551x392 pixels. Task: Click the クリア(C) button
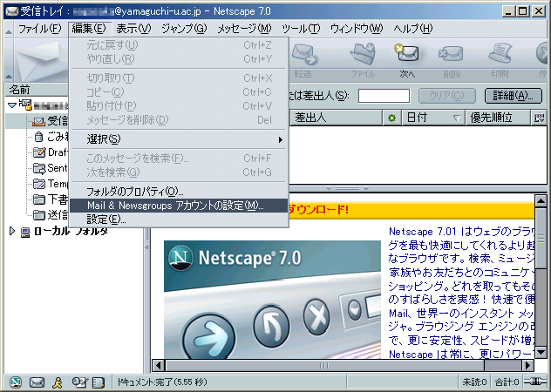(x=446, y=96)
